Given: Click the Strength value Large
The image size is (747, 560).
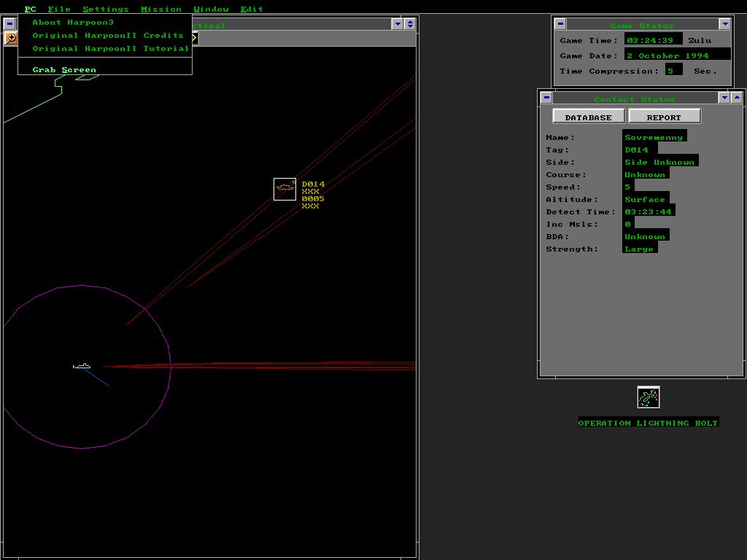Looking at the screenshot, I should tap(640, 249).
